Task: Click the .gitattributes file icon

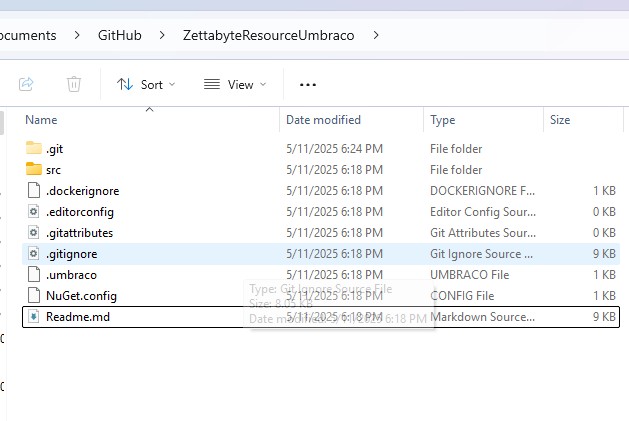Action: click(33, 233)
